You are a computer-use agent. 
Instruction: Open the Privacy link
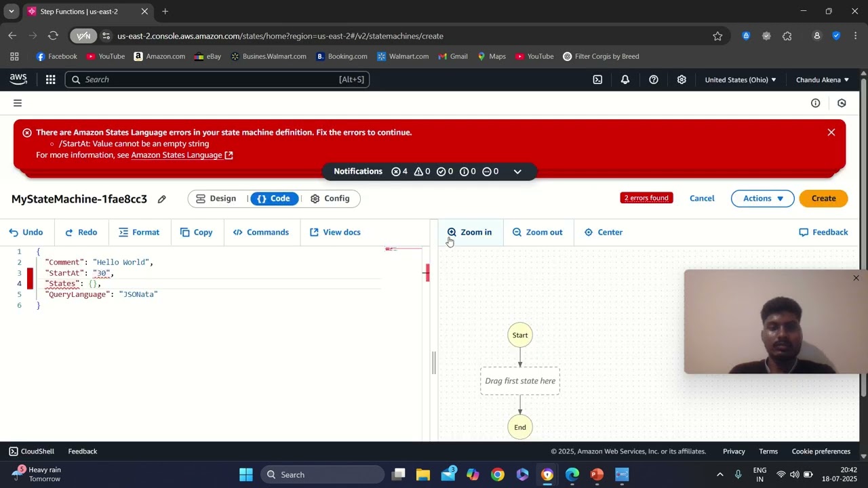(734, 451)
